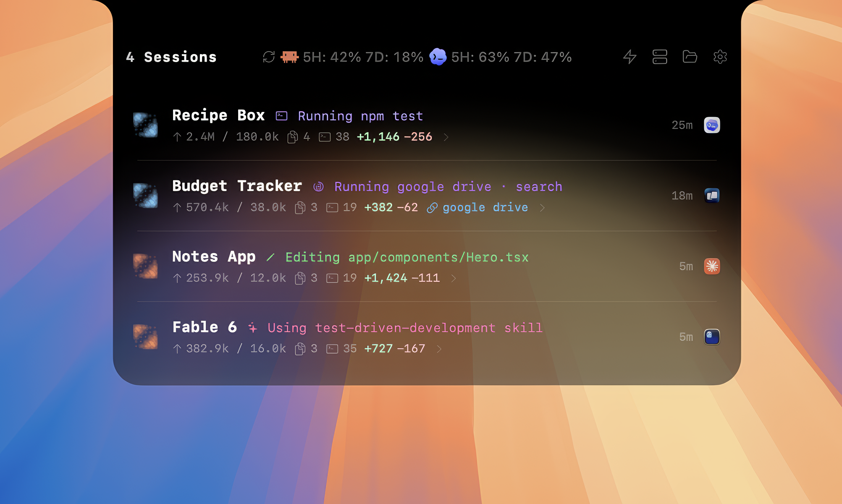Click the Fable 6 session avatar
Viewport: 842px width, 504px height.
(145, 337)
